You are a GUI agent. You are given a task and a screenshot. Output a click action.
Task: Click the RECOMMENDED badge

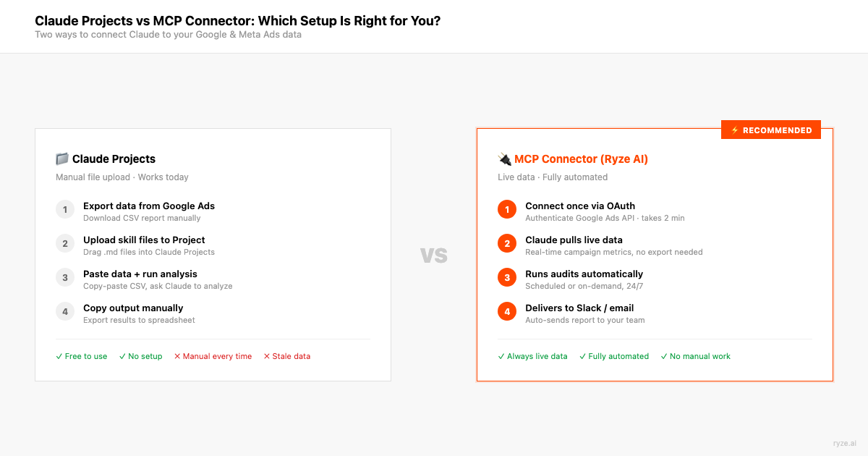[771, 130]
